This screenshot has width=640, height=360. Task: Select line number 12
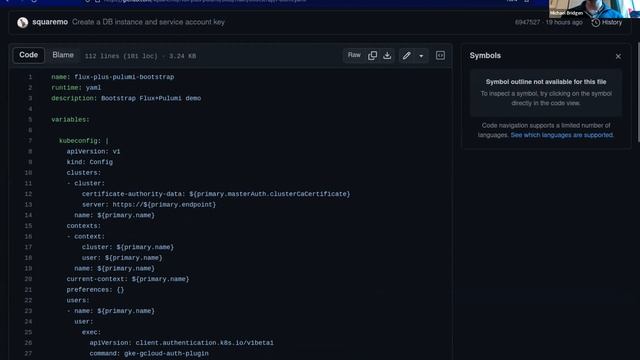click(x=28, y=194)
